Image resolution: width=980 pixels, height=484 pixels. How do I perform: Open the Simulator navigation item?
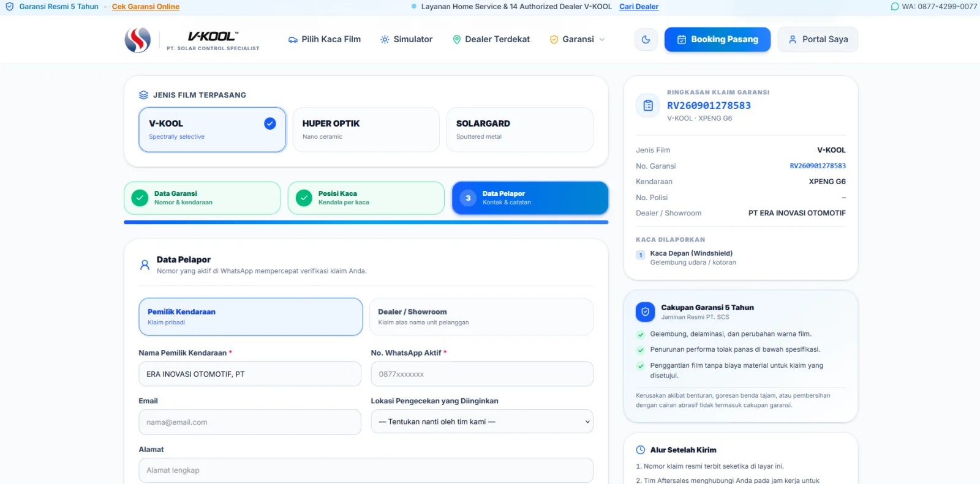[406, 40]
